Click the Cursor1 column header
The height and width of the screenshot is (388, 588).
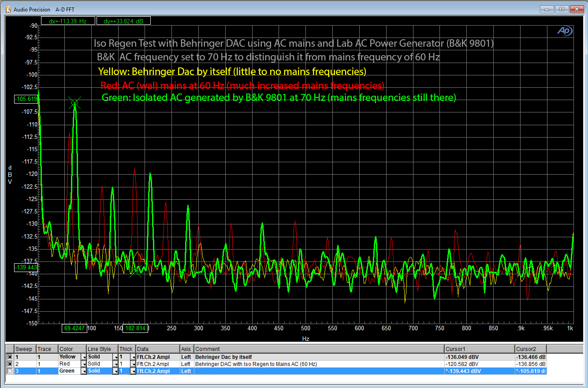pos(480,349)
